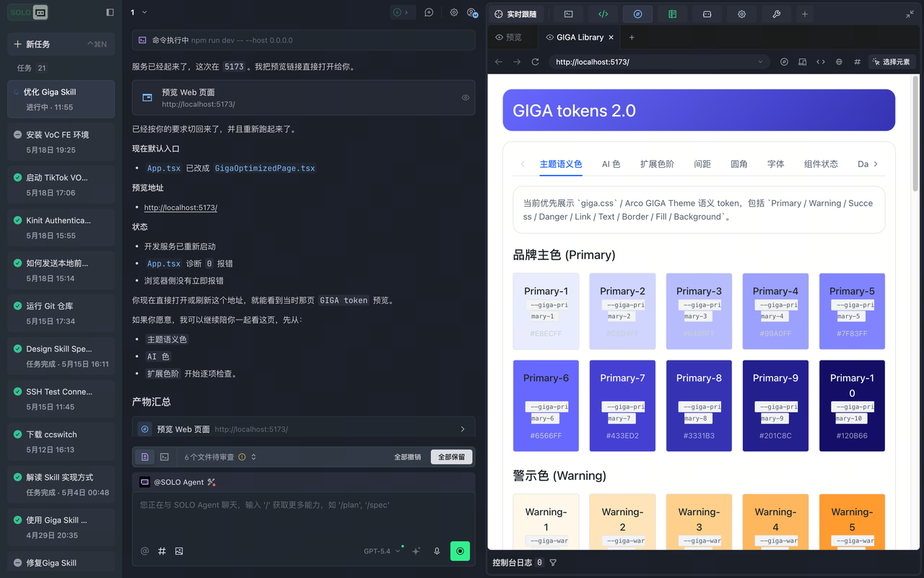Open chat settings gear icon
This screenshot has height=578, width=924.
(454, 12)
